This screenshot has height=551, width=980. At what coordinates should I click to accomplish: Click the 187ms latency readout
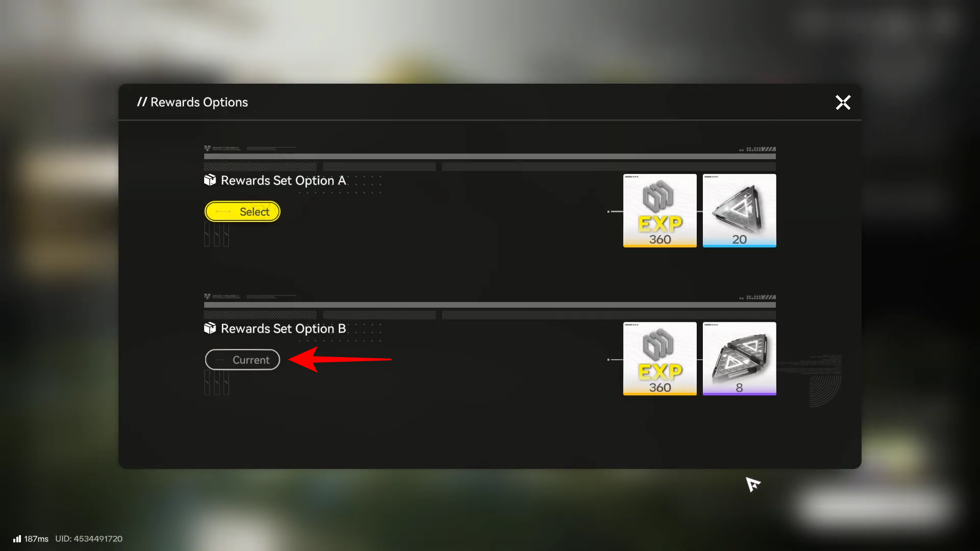point(36,539)
